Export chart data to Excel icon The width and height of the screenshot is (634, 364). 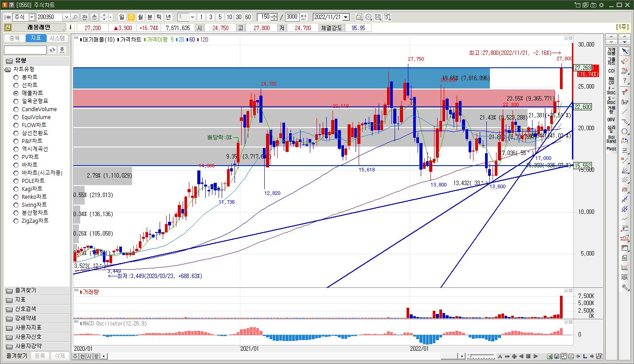click(550, 356)
